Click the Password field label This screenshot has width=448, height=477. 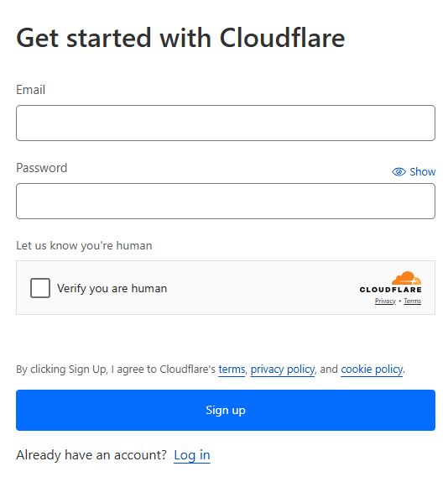click(42, 168)
